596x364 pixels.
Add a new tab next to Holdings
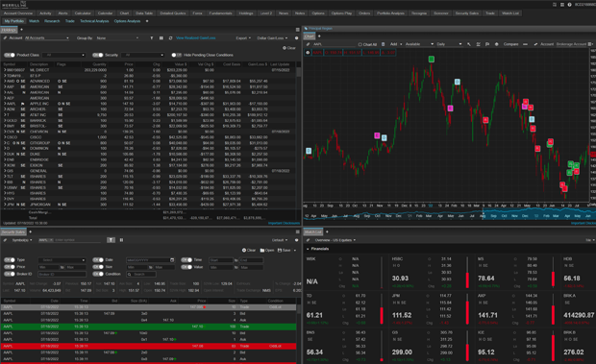click(x=22, y=30)
